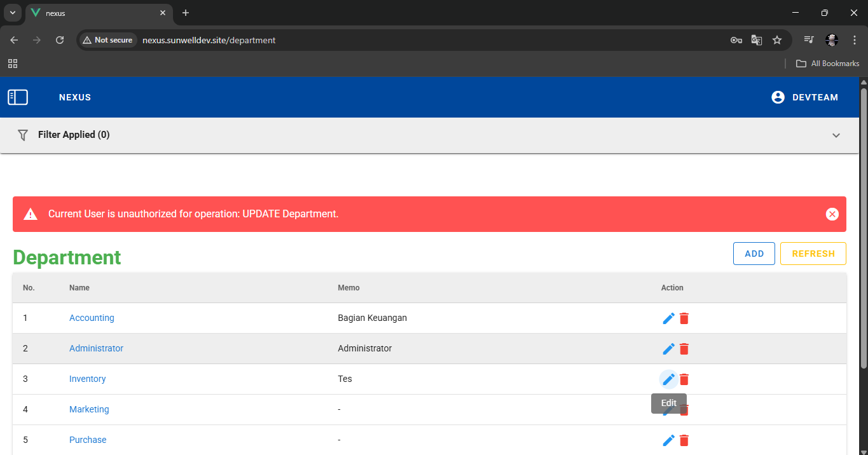The height and width of the screenshot is (455, 868).
Task: Delete the Accounting department row
Action: [684, 318]
